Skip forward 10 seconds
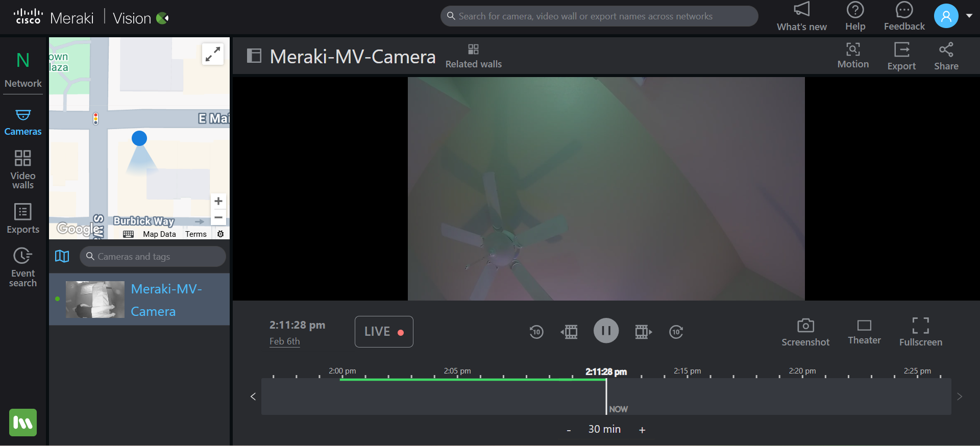The image size is (980, 446). click(676, 332)
